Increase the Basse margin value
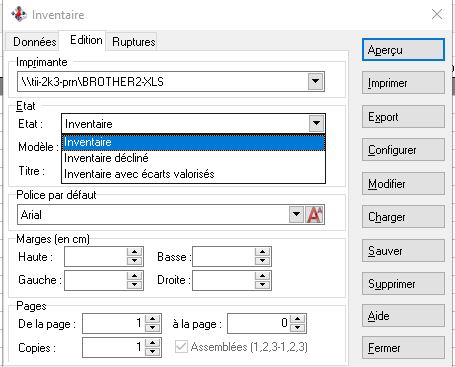 [263, 252]
